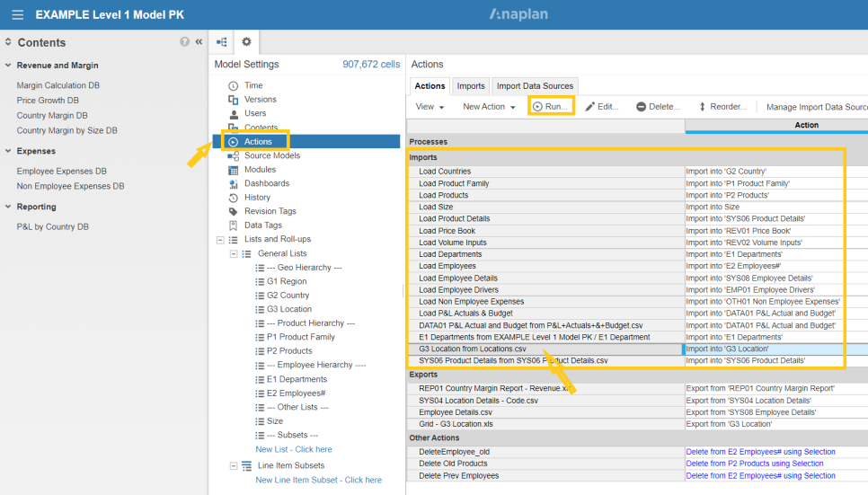868x495 pixels.
Task: Collapse the Contents panel with double chevron
Action: click(x=199, y=41)
